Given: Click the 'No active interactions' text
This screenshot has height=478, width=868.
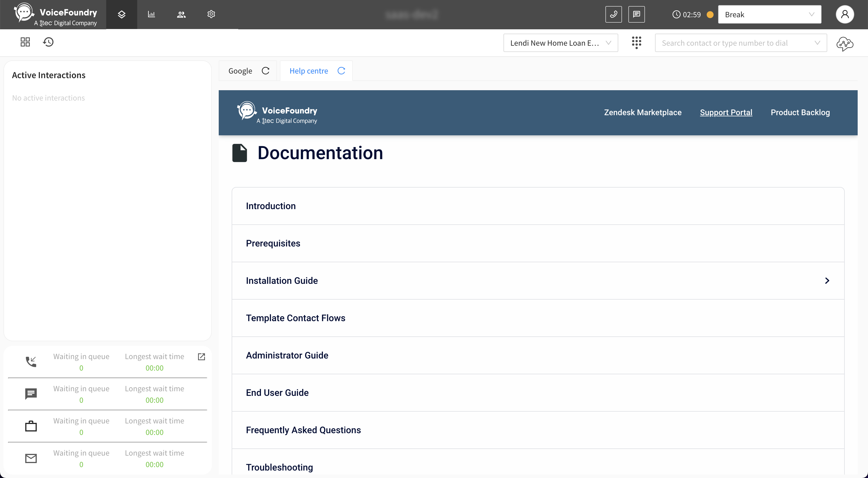Looking at the screenshot, I should (x=49, y=98).
